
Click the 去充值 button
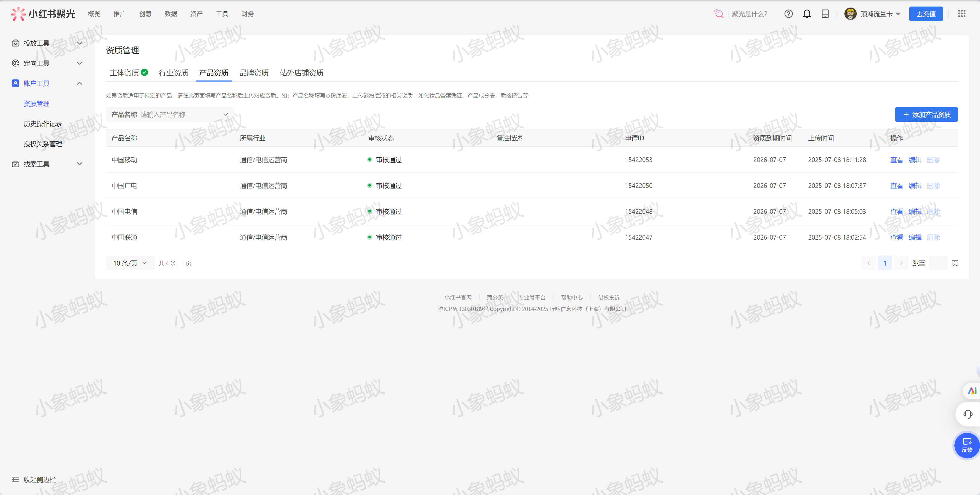pos(926,14)
